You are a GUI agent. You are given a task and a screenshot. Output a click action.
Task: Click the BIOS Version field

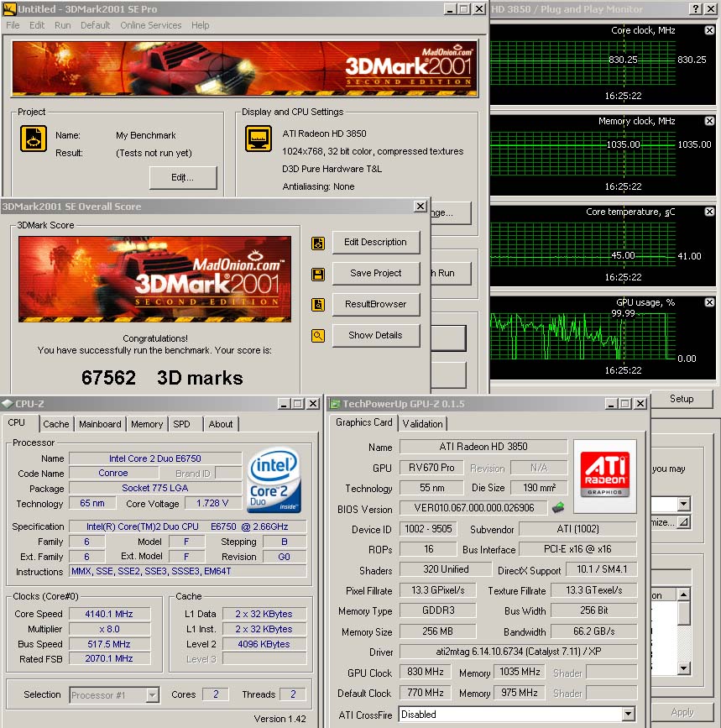473,507
